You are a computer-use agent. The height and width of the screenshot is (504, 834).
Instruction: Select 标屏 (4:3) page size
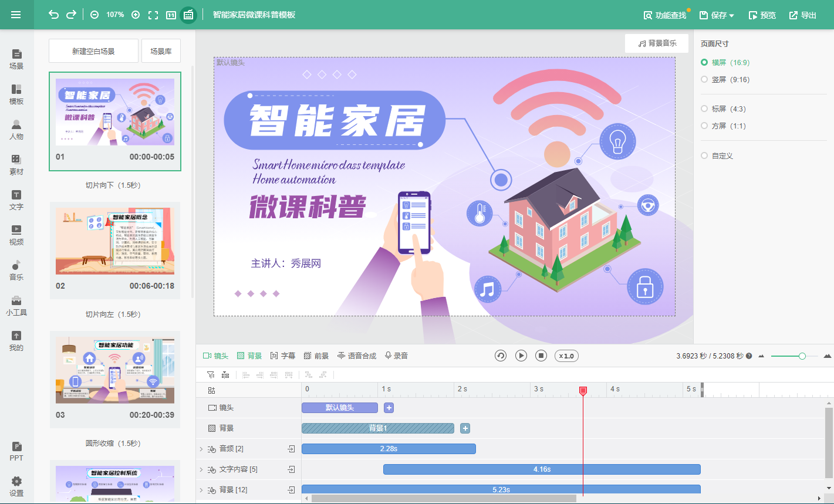tap(724, 109)
